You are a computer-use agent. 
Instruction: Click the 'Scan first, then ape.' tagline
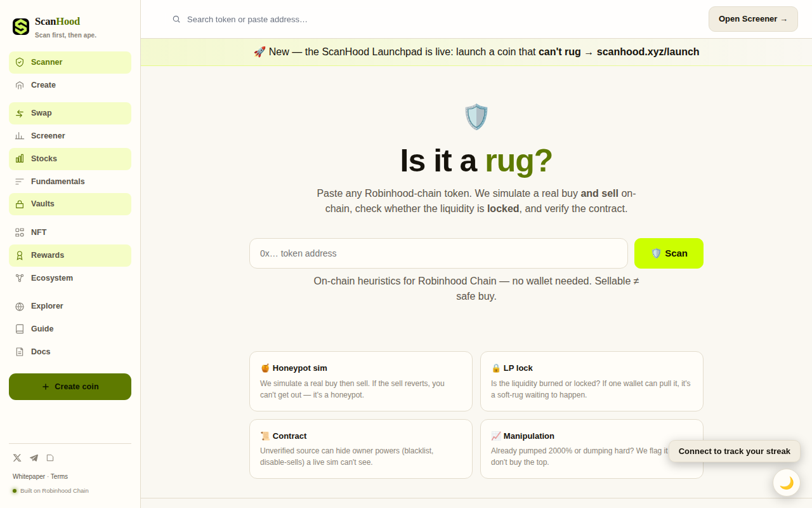65,36
